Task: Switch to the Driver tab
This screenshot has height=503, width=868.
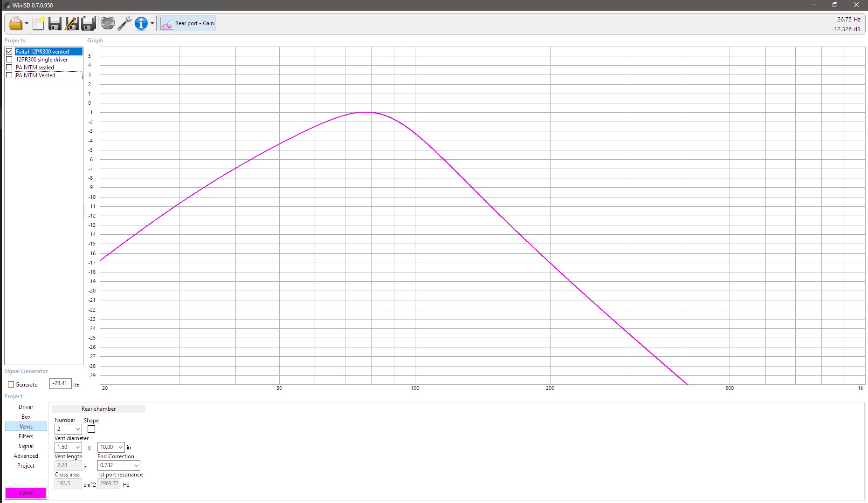Action: [26, 407]
